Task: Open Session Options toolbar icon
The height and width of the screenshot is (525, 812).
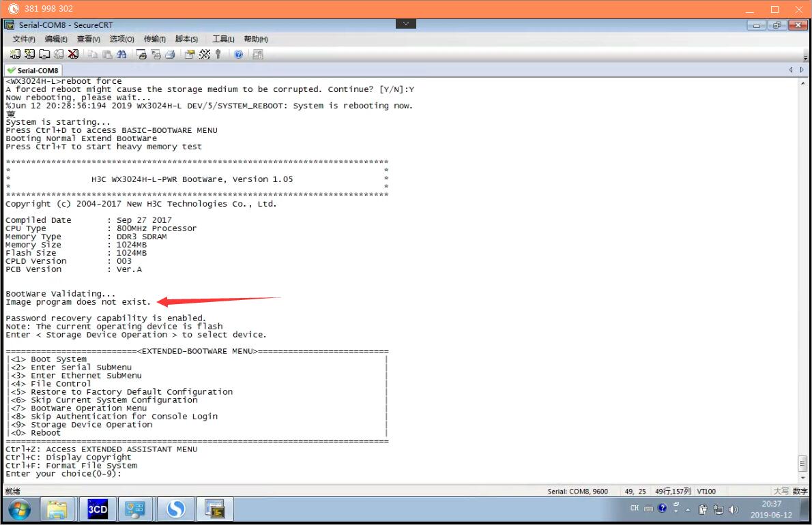Action: click(190, 54)
